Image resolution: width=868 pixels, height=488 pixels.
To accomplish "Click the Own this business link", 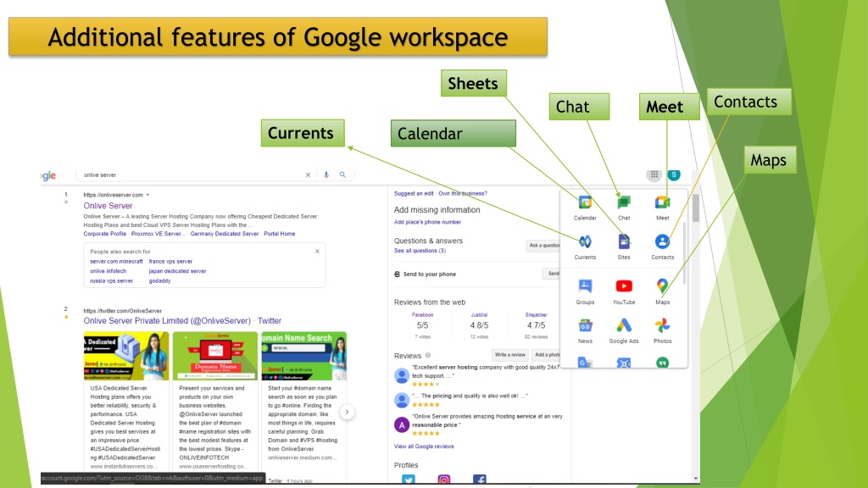I will click(x=463, y=194).
